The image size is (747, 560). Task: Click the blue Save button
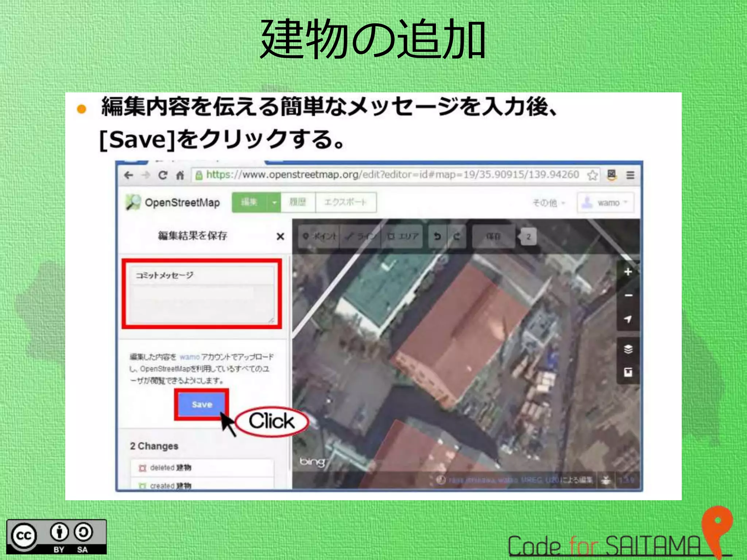click(x=202, y=404)
